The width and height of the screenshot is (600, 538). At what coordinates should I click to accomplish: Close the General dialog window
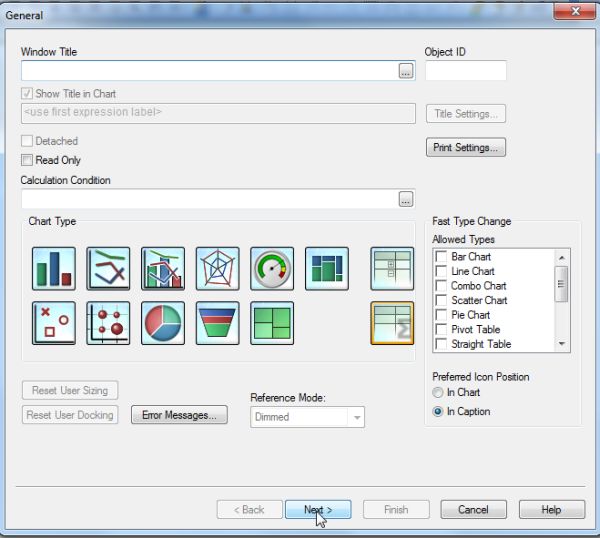pyautogui.click(x=574, y=11)
